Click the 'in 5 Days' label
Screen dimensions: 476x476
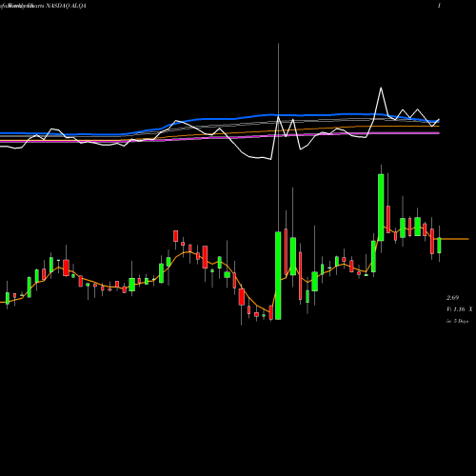pos(457,321)
